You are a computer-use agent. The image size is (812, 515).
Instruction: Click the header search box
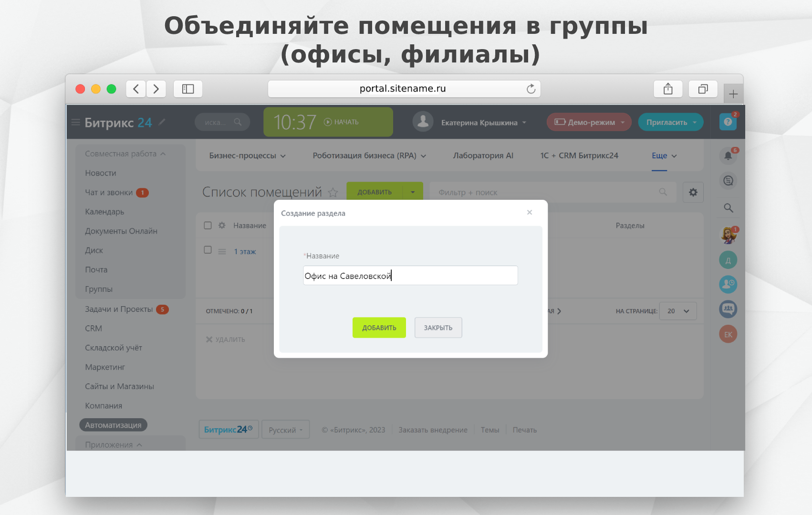click(x=222, y=122)
